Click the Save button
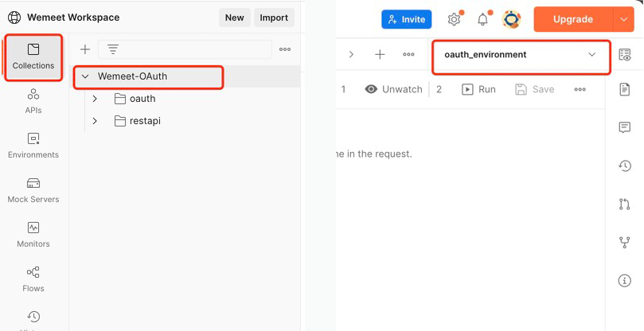This screenshot has height=331, width=644. 535,89
